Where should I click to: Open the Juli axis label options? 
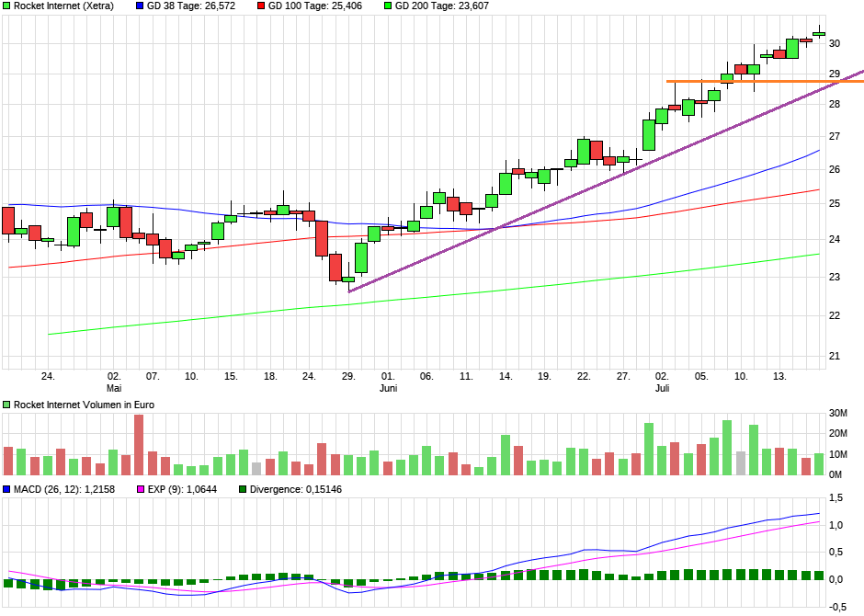(x=662, y=387)
